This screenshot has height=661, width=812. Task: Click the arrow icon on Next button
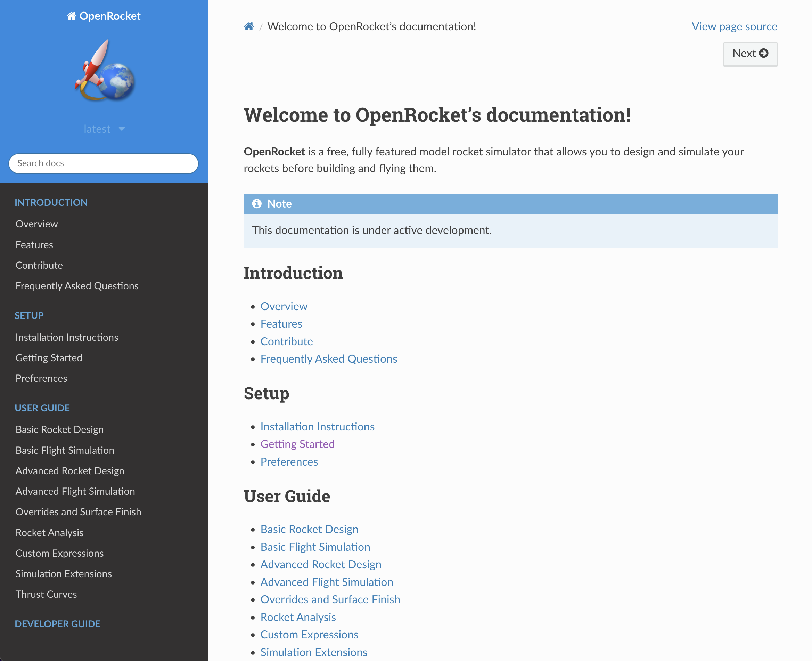coord(764,53)
